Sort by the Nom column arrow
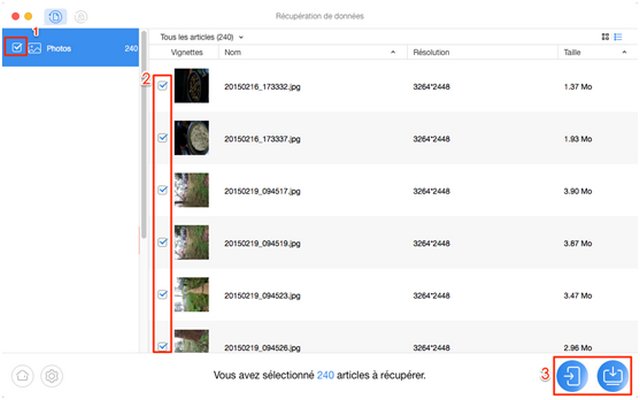640x400 pixels. 392,51
